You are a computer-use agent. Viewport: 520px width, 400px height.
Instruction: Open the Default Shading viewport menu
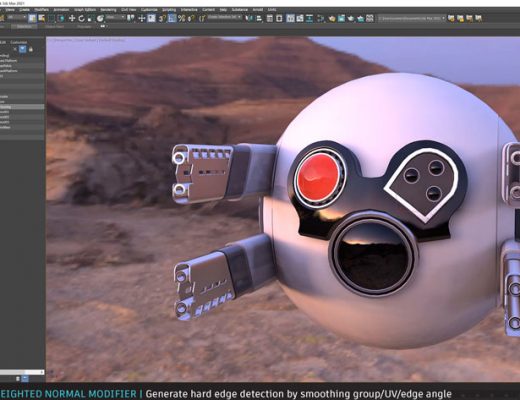(111, 40)
